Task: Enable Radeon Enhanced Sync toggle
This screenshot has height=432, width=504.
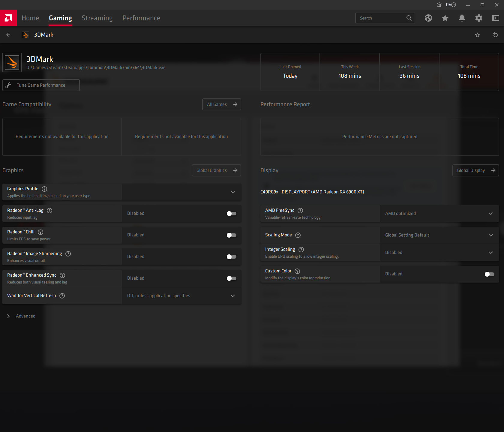Action: (x=232, y=278)
